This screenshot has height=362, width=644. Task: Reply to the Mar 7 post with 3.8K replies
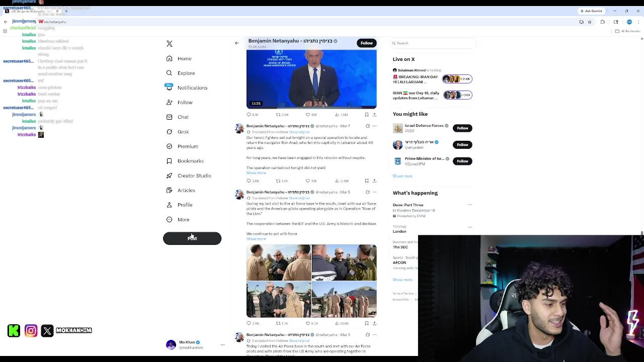(252, 181)
